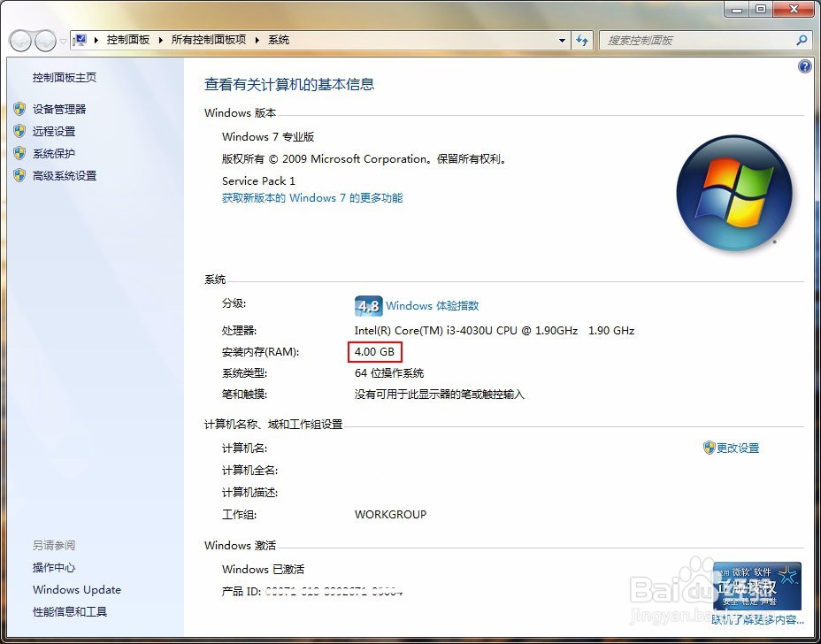Click the 64 位操作系统 system type text
The image size is (821, 644).
(389, 373)
